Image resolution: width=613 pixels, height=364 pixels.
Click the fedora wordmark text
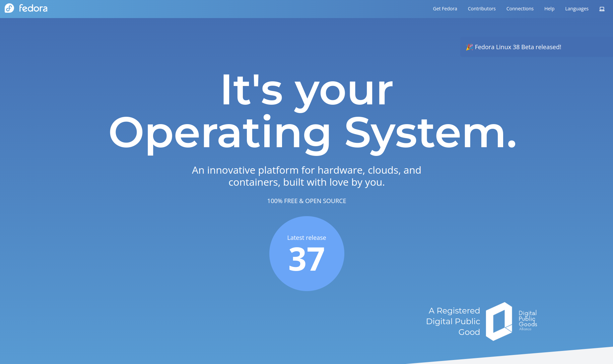(x=33, y=8)
